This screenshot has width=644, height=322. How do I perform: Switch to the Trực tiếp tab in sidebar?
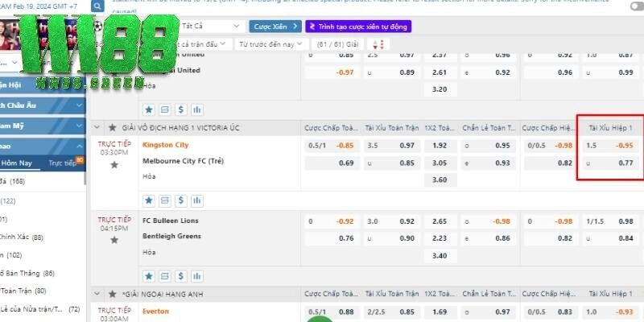tap(63, 163)
